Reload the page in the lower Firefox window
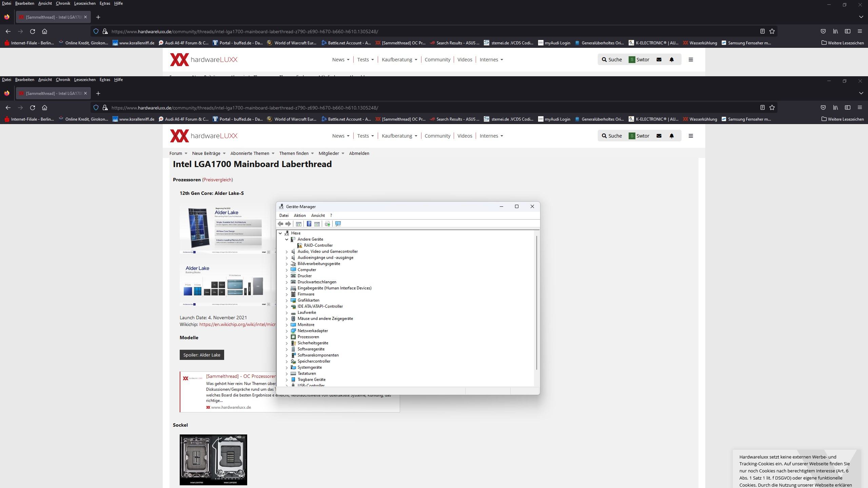Viewport: 868px width, 488px height. coord(33,108)
